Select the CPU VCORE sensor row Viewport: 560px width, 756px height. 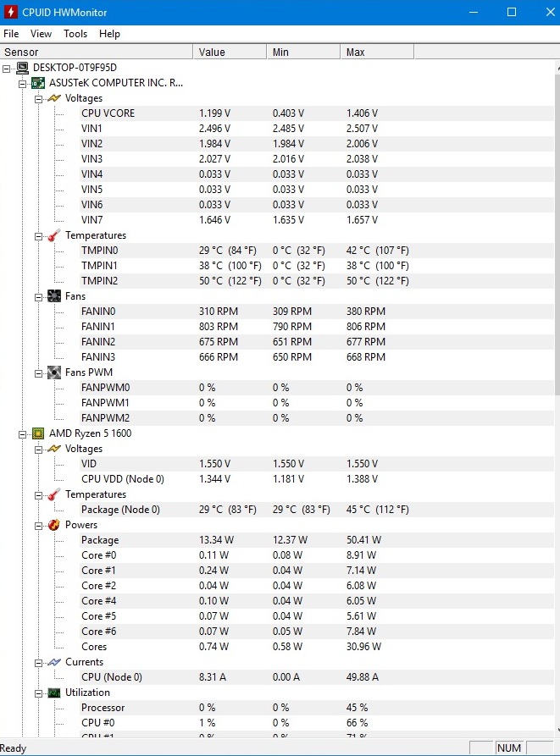pyautogui.click(x=108, y=113)
